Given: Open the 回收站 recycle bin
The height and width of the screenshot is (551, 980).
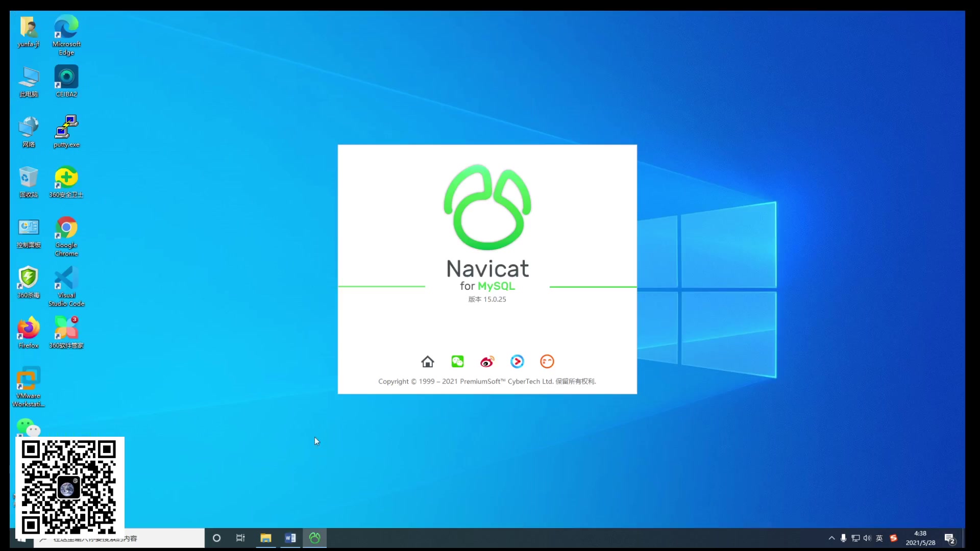Looking at the screenshot, I should point(29,182).
